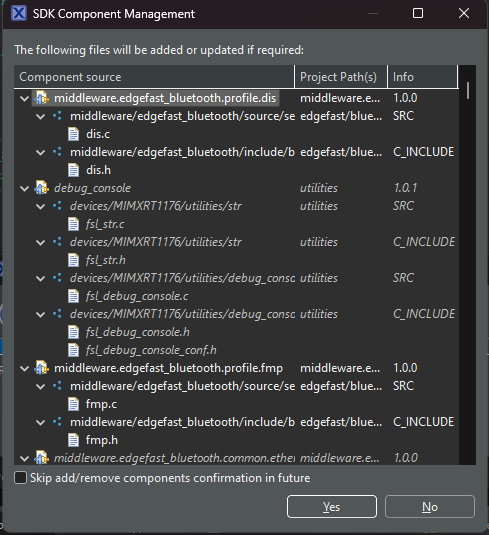
Task: Collapse the middleware.edgefast_bluetooth.profile.fmp component
Action: click(24, 368)
